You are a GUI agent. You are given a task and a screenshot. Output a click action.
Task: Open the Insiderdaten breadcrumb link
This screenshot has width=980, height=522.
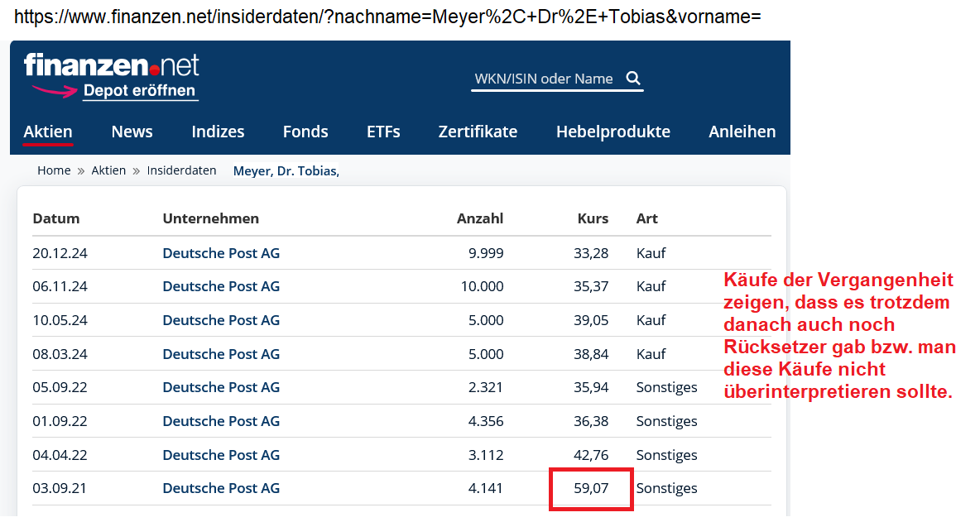click(182, 170)
